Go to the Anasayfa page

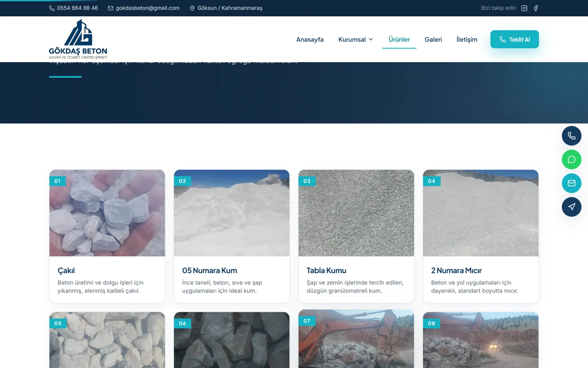tap(310, 40)
